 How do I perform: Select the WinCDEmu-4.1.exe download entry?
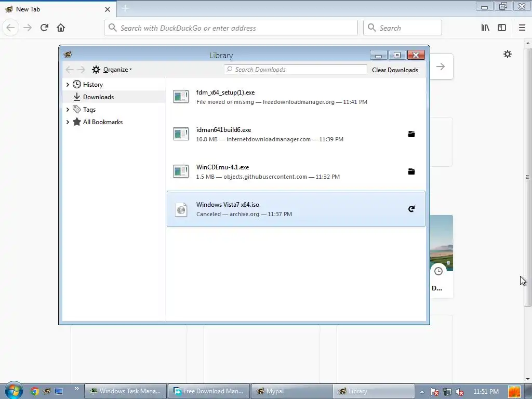coord(296,171)
